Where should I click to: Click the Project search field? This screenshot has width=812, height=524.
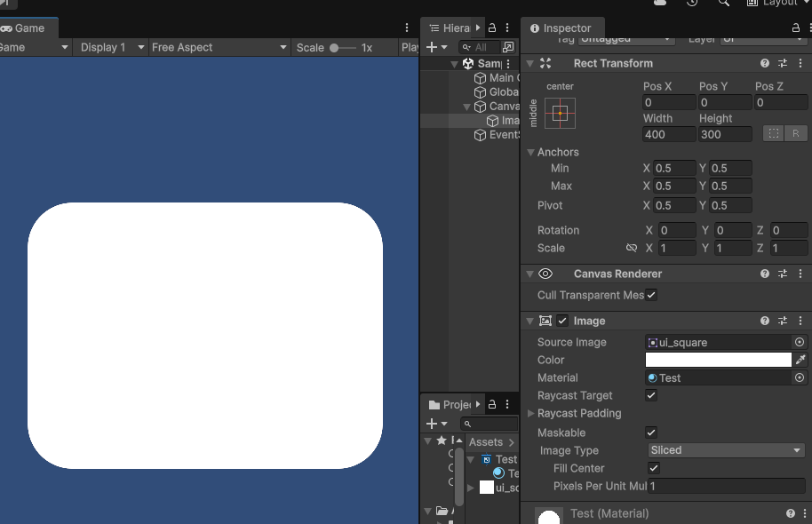(489, 424)
